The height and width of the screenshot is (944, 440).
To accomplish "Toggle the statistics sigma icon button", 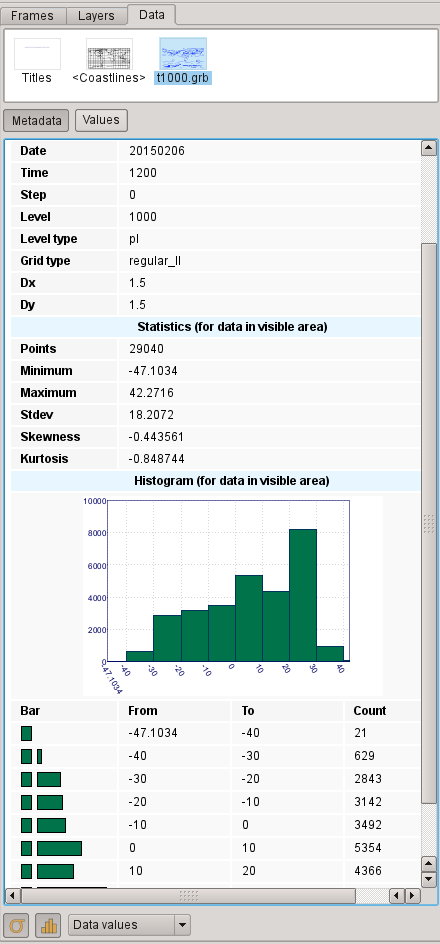I will click(x=16, y=925).
